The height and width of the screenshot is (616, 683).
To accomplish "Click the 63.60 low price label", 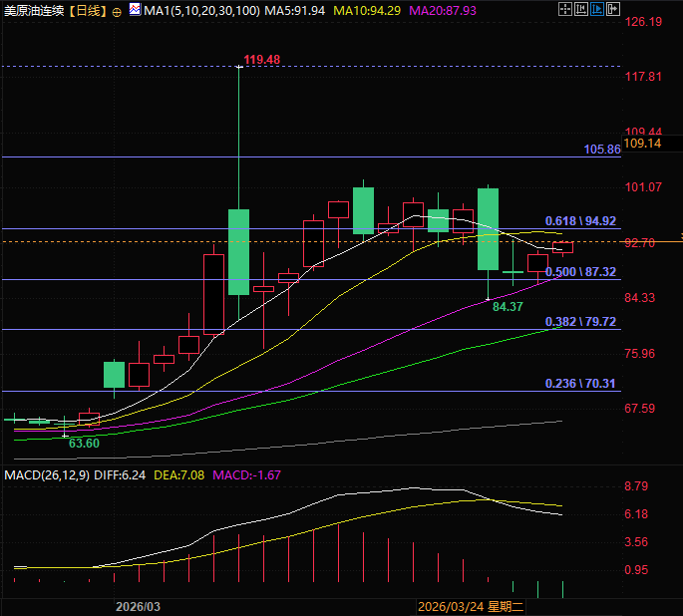I will coord(84,444).
